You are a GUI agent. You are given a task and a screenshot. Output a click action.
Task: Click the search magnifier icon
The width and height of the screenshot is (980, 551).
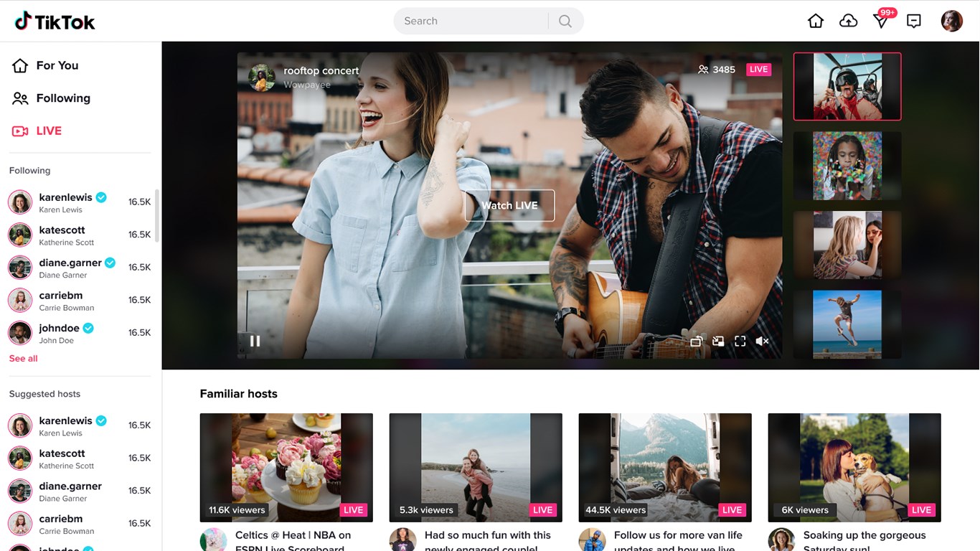tap(565, 21)
